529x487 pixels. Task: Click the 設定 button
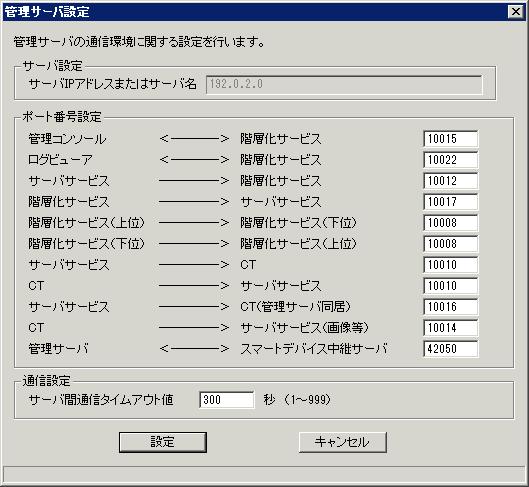pos(163,442)
